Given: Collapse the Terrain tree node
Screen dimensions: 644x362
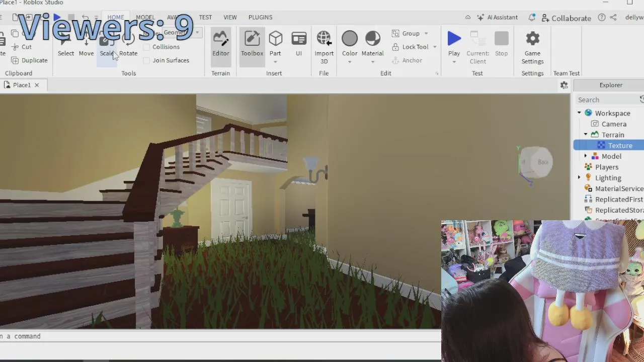Looking at the screenshot, I should [586, 135].
